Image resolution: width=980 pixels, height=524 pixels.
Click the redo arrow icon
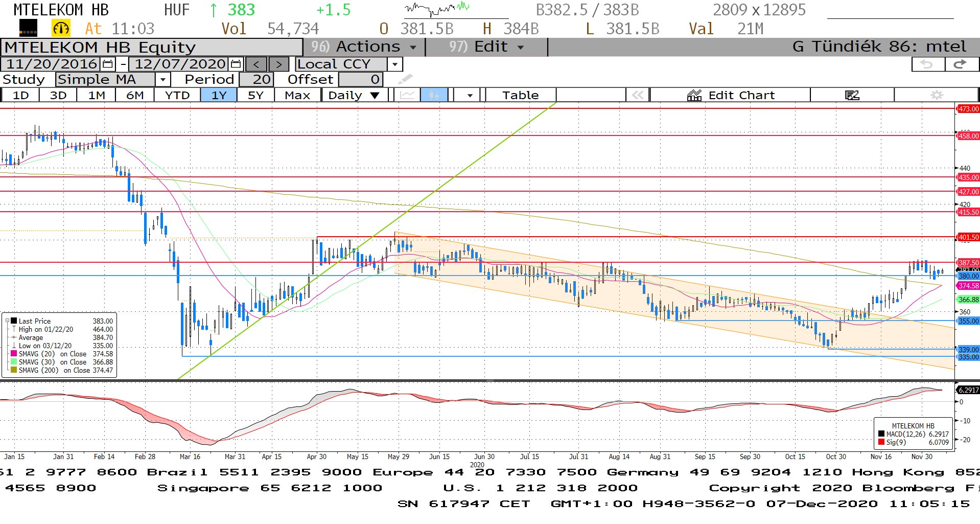[961, 64]
